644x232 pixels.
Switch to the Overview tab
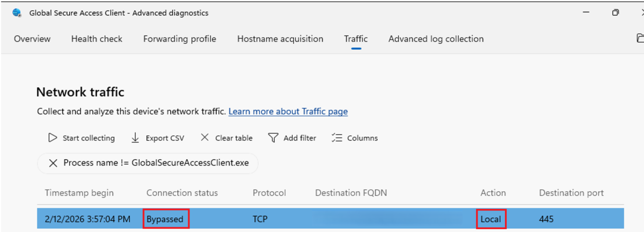coord(32,39)
